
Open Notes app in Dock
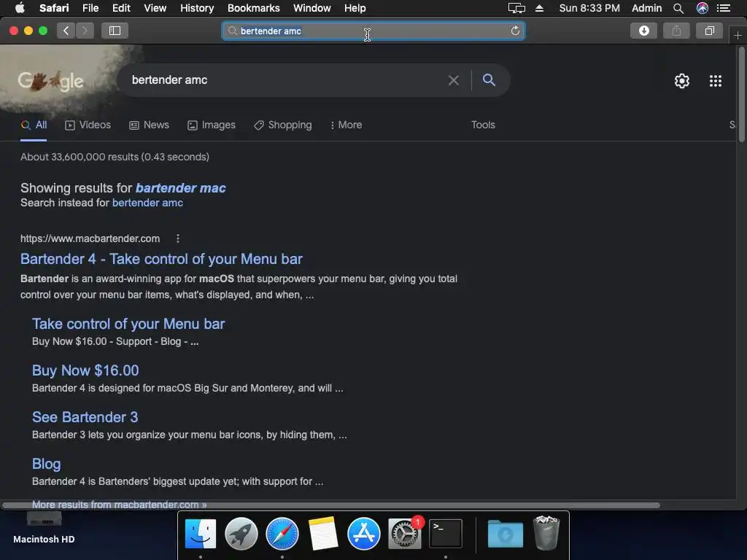pos(323,534)
